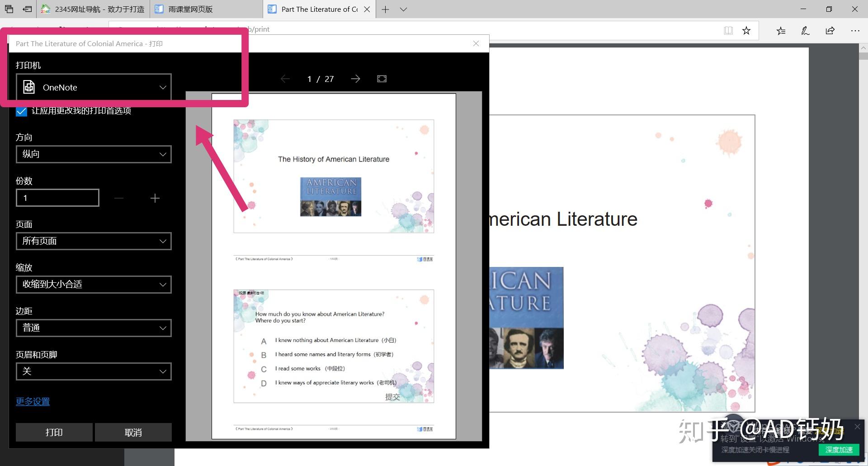This screenshot has width=868, height=466.
Task: Switch to 雨课堂网页版 tab
Action: (x=206, y=9)
